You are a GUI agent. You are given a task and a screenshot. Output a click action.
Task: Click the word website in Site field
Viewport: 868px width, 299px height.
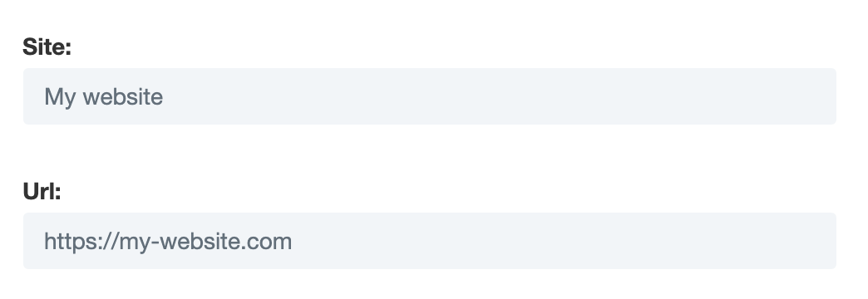tap(123, 96)
